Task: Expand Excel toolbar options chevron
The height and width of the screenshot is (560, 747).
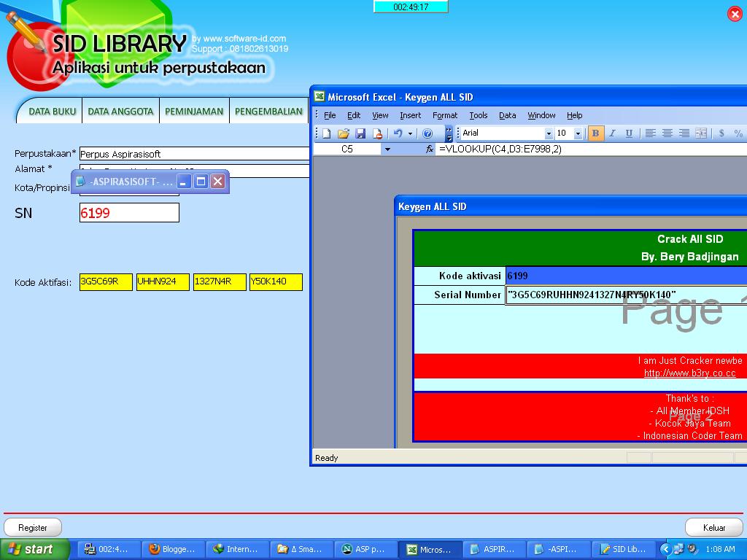Action: 449,133
